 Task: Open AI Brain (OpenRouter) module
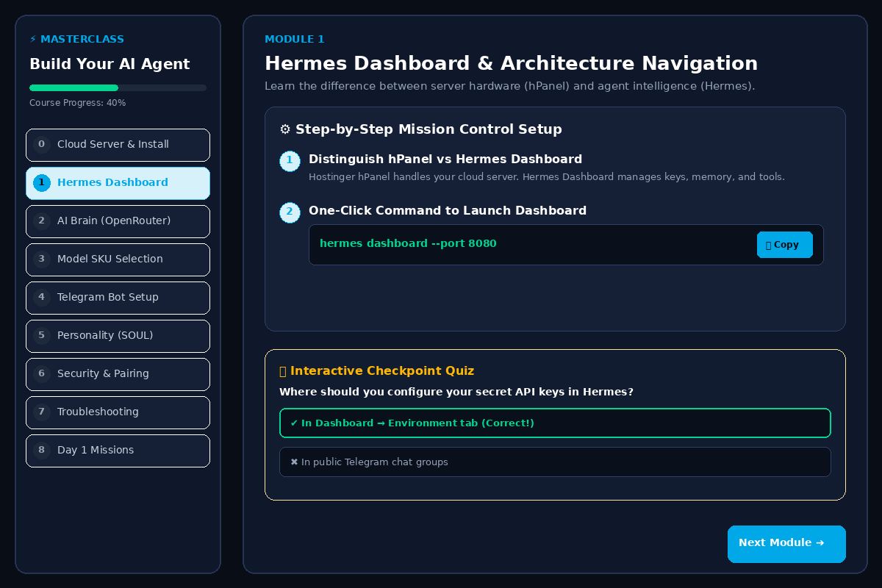tap(118, 221)
